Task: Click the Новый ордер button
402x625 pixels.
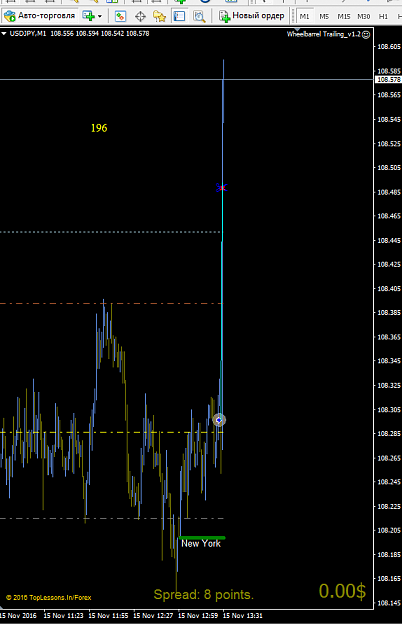Action: (252, 16)
